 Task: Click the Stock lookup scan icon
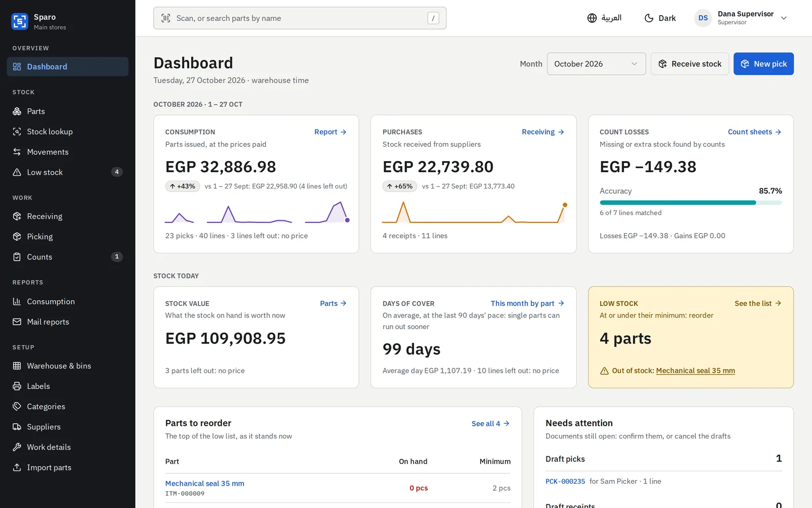tap(17, 132)
